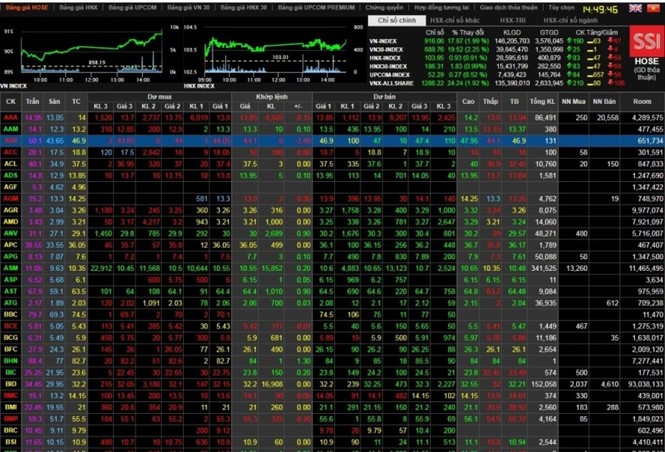This screenshot has width=665, height=452.
Task: Select stock symbol BCE
Action: coord(11,326)
